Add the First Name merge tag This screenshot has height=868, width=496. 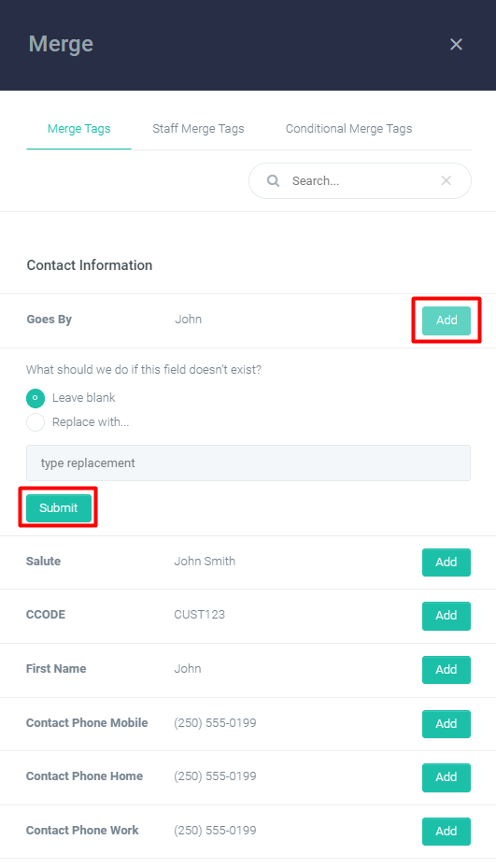point(446,670)
